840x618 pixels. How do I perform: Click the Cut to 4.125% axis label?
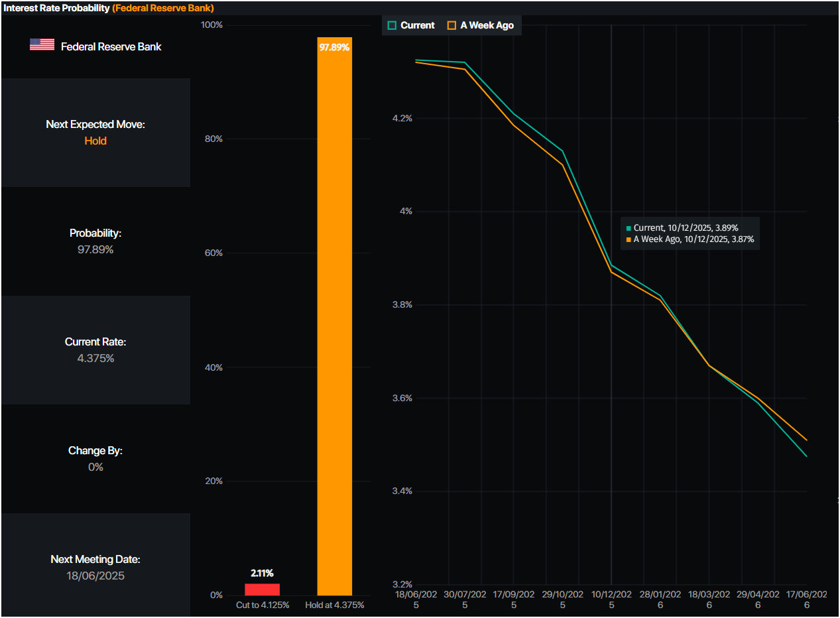263,605
